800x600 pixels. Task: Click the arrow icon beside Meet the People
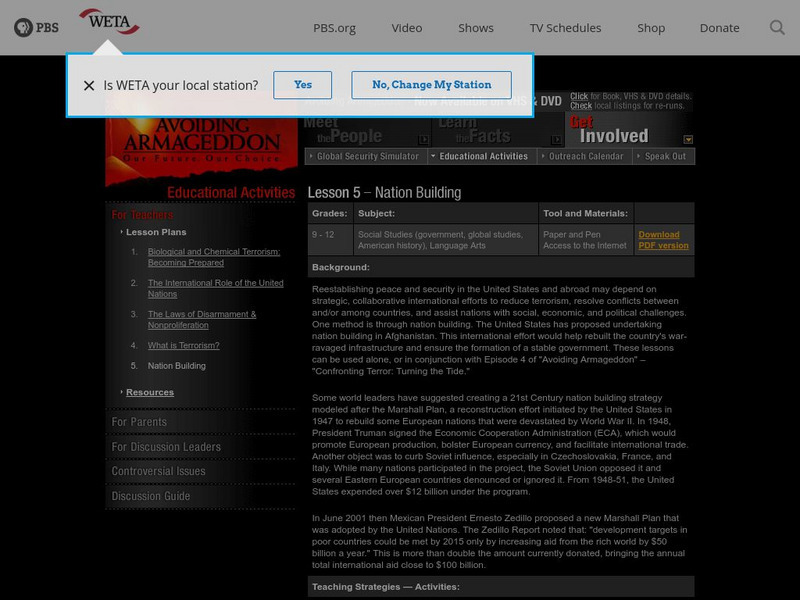coord(423,138)
